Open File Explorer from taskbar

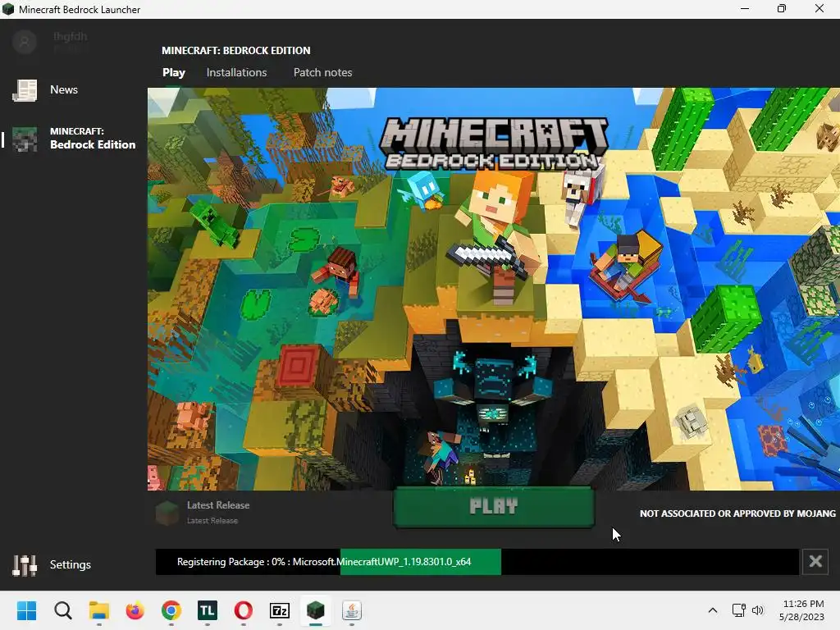point(99,610)
